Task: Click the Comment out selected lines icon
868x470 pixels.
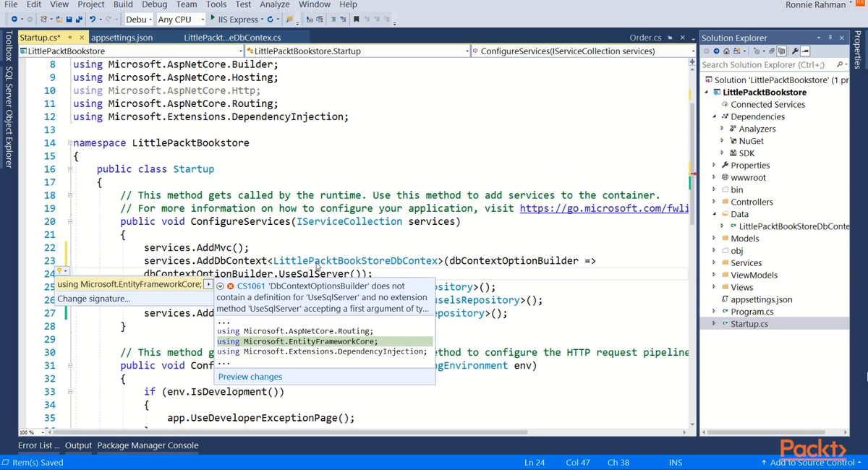Action: [333, 20]
